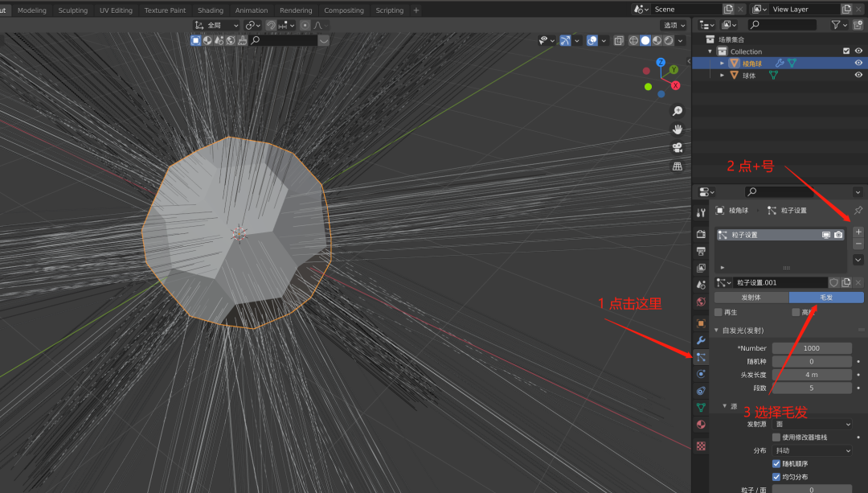Screen dimensions: 868x493
Task: Open the outliner filter funnel dropdown
Action: (x=839, y=25)
